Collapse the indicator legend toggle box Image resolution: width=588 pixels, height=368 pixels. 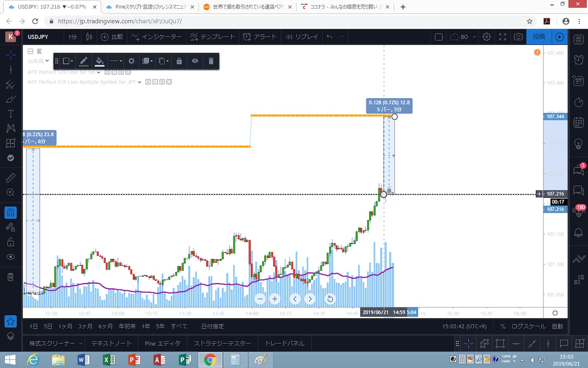[x=30, y=51]
